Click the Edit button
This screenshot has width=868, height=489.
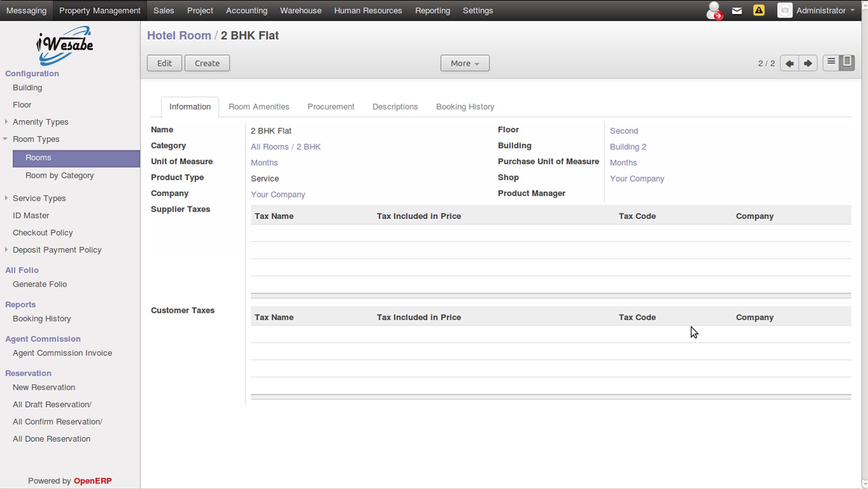point(164,63)
